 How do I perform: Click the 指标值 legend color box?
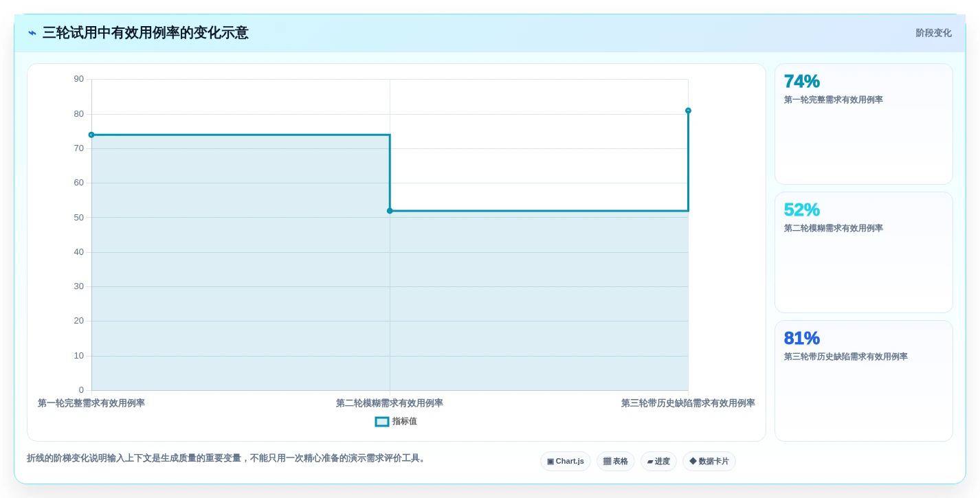[x=382, y=421]
